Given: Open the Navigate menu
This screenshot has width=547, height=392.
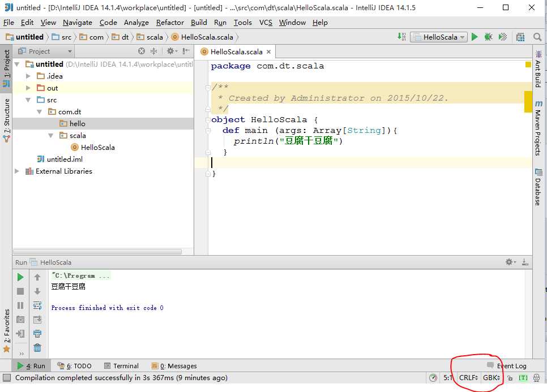Looking at the screenshot, I should [x=78, y=22].
